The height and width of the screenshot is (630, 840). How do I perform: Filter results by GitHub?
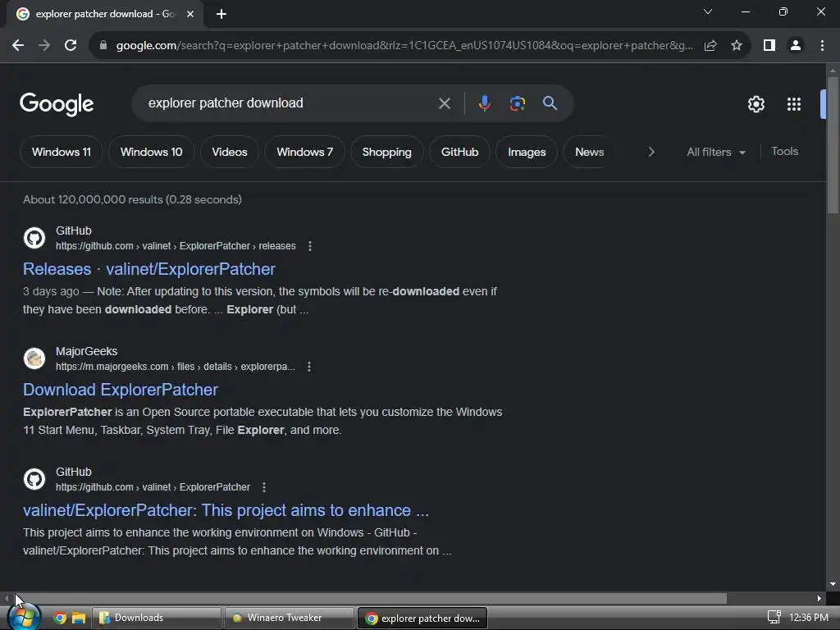tap(459, 152)
